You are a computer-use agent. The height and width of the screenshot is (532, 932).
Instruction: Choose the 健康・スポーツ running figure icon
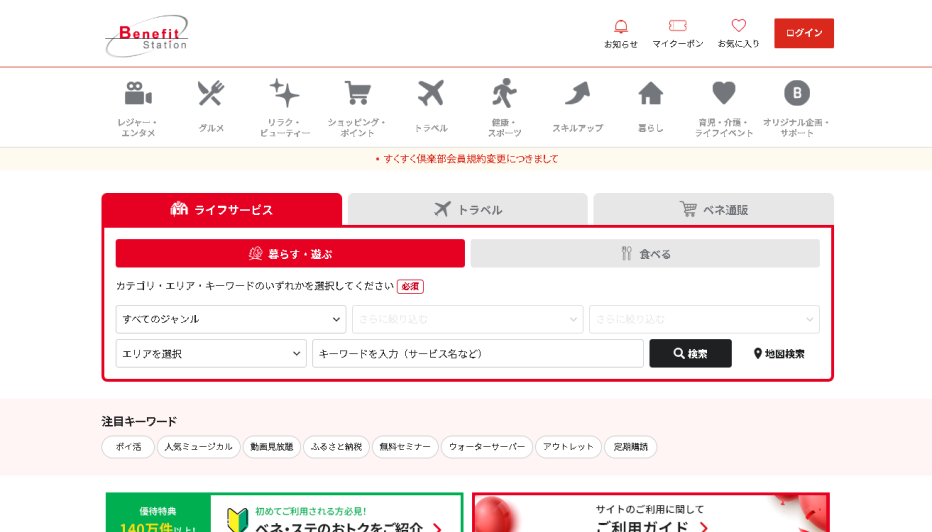(504, 94)
